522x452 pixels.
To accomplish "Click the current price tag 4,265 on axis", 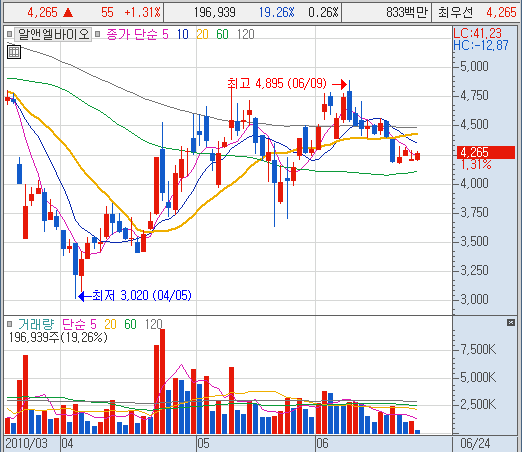I will pos(486,152).
